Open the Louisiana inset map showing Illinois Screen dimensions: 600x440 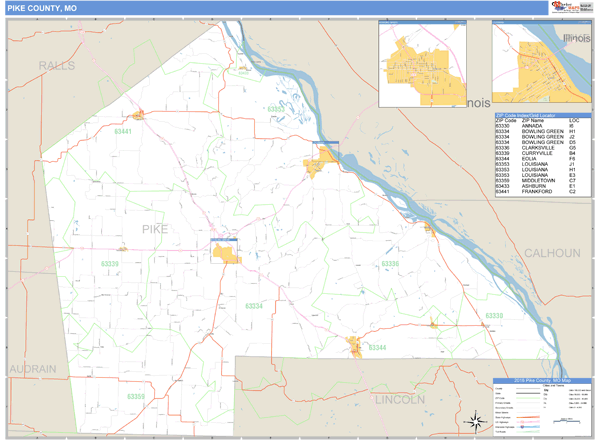point(543,63)
